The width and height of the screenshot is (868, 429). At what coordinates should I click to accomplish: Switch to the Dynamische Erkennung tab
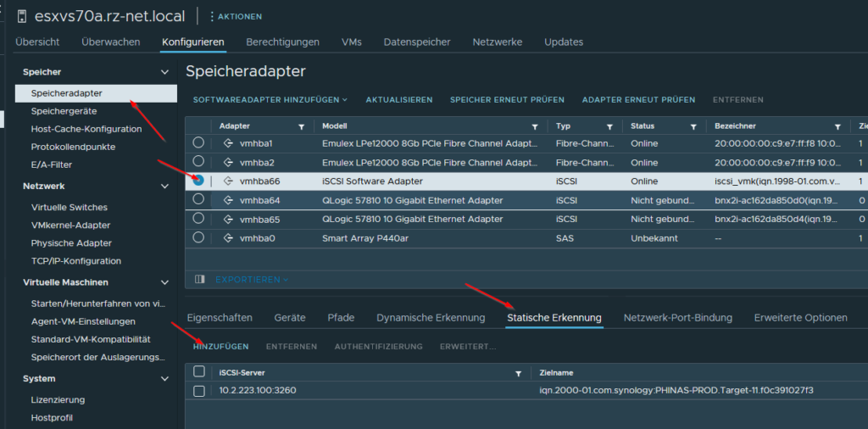tap(431, 318)
